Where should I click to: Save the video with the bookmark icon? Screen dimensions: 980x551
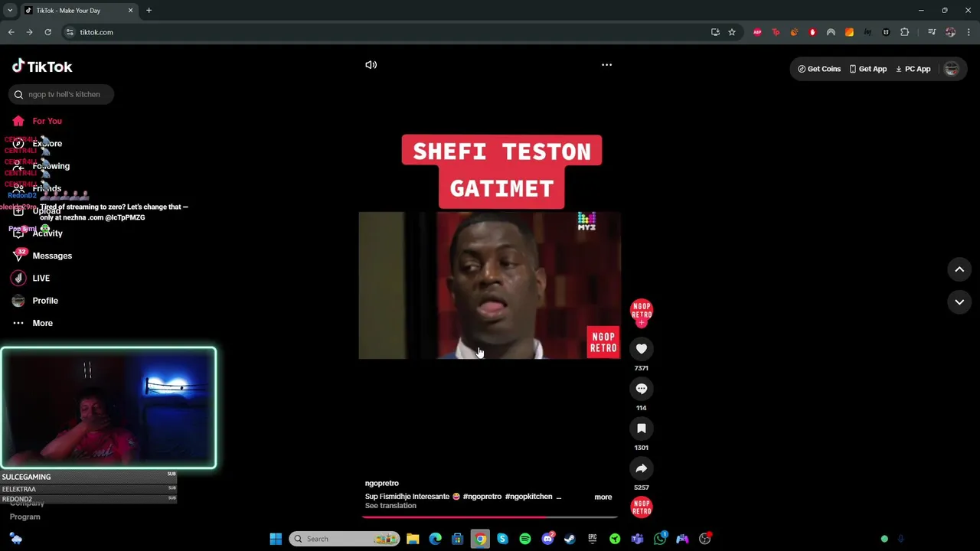tap(642, 429)
